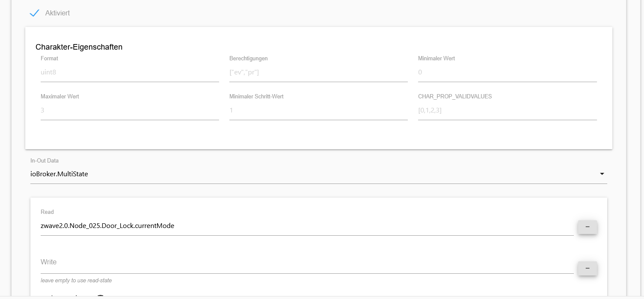Open the Read state browse button
Screen dimensions: 644x299
(587, 227)
